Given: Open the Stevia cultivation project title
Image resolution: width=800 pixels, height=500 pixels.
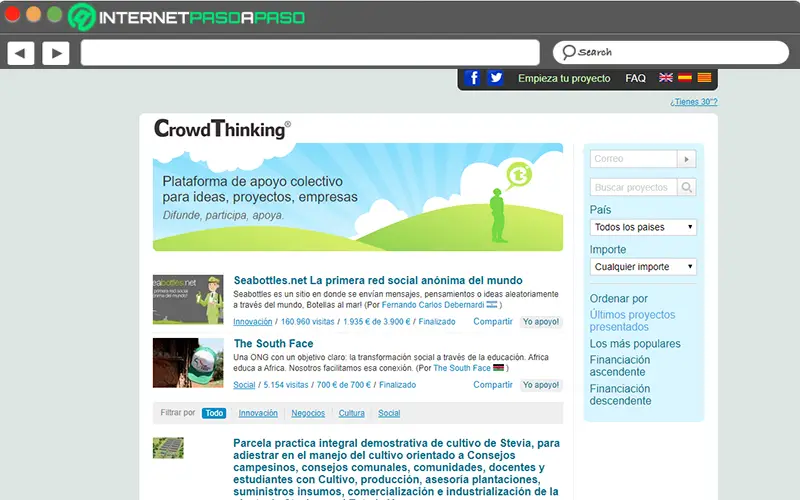Looking at the screenshot, I should tap(396, 467).
